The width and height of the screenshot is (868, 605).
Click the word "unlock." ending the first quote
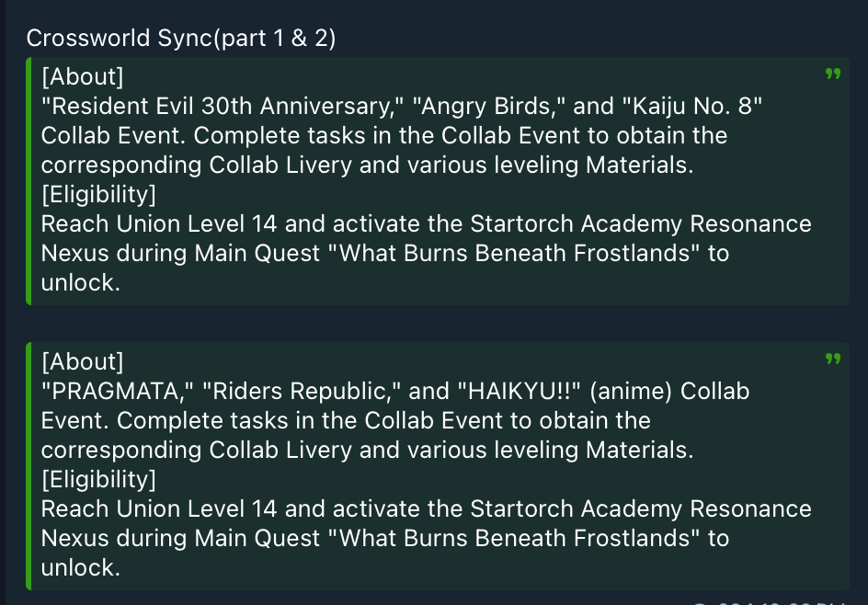[x=80, y=282]
